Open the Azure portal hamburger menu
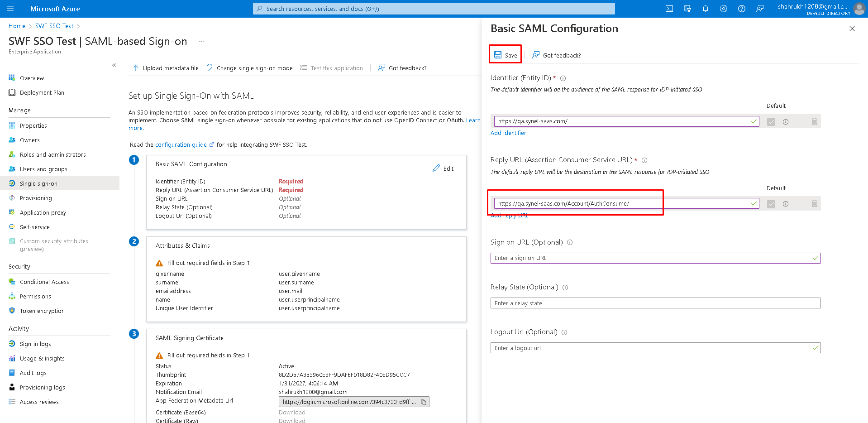The width and height of the screenshot is (868, 423). pyautogui.click(x=10, y=9)
